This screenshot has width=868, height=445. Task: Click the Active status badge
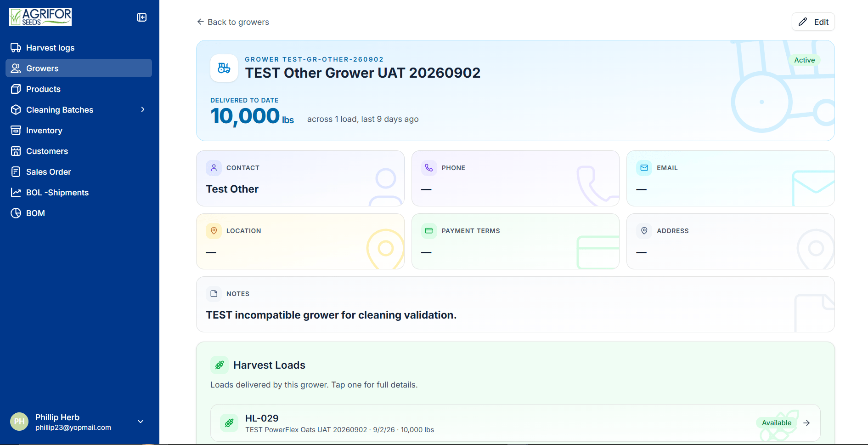[x=804, y=60]
